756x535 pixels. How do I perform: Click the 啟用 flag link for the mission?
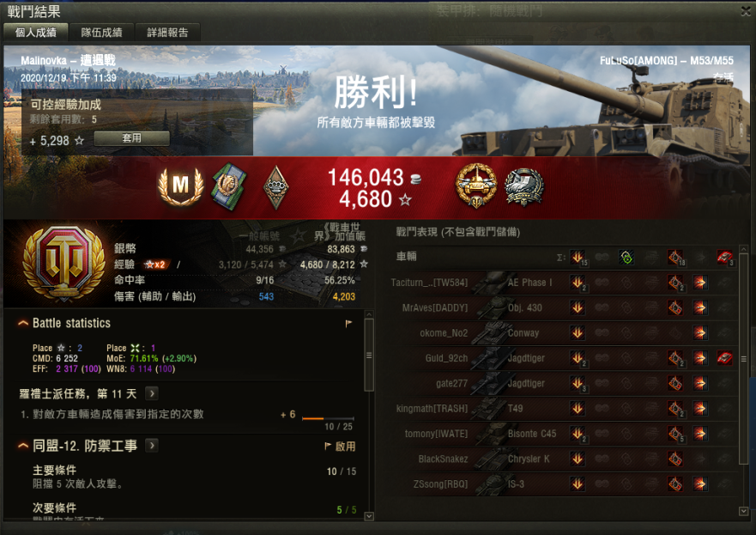click(x=340, y=447)
